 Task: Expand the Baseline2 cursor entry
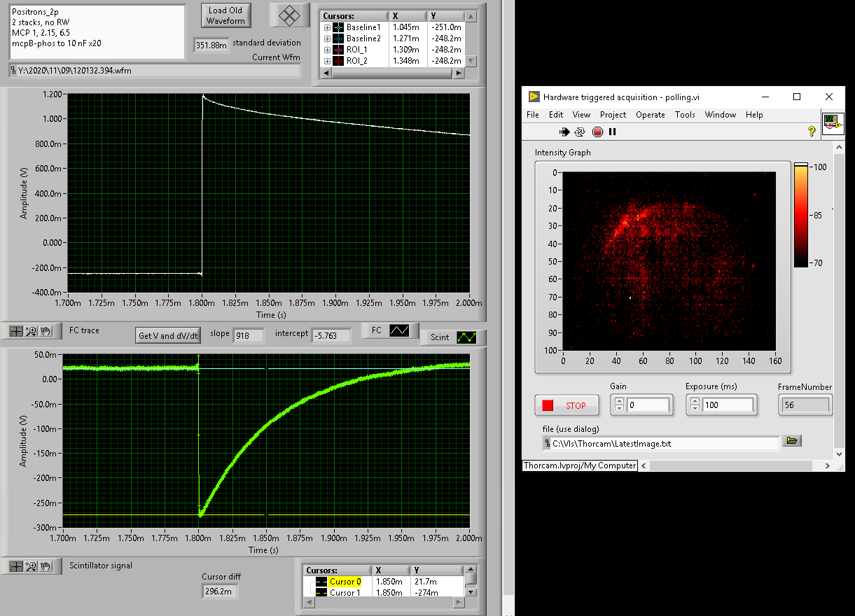click(x=327, y=38)
